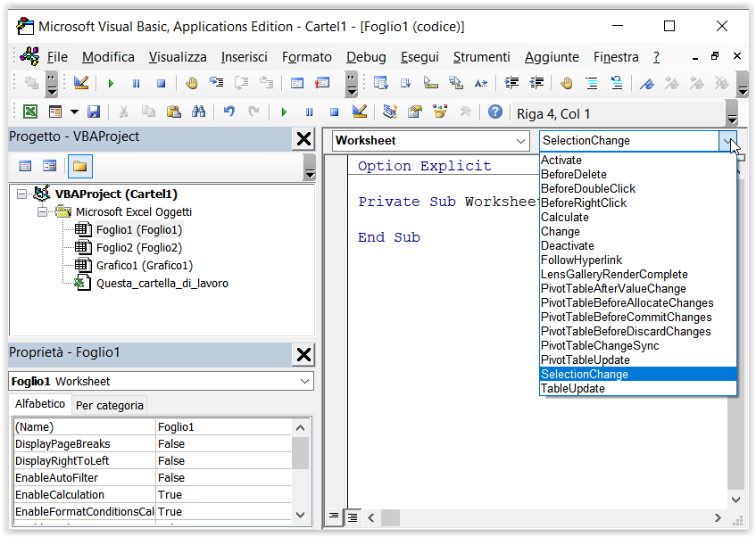
Task: Click the Paste clipboard icon
Action: (173, 112)
